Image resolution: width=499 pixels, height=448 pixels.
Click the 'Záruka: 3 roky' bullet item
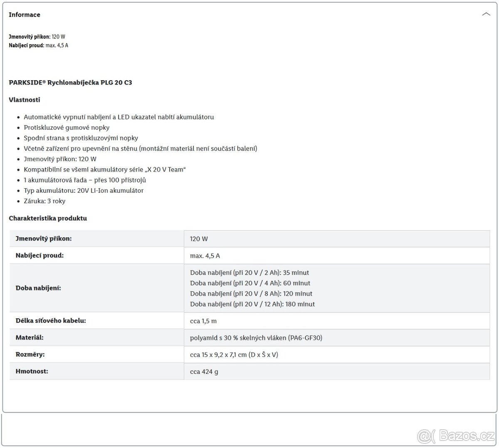coord(44,201)
